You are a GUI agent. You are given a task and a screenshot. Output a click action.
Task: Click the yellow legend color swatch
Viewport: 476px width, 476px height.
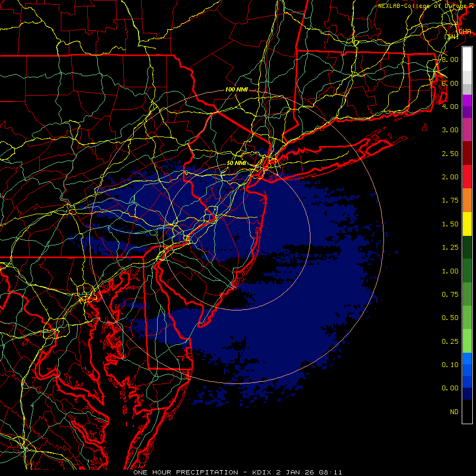coord(467,224)
